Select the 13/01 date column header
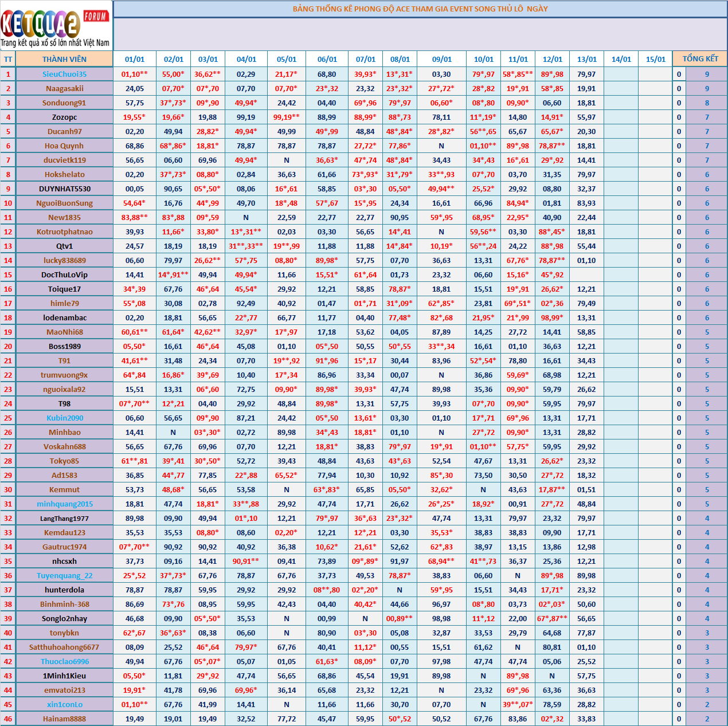Viewport: 728px width, 726px height. [586, 59]
